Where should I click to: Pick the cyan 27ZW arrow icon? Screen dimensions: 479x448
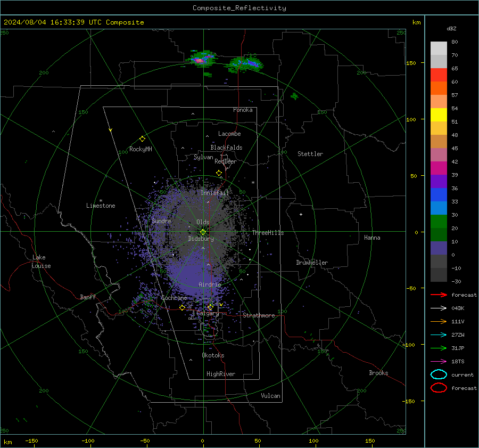click(x=439, y=335)
